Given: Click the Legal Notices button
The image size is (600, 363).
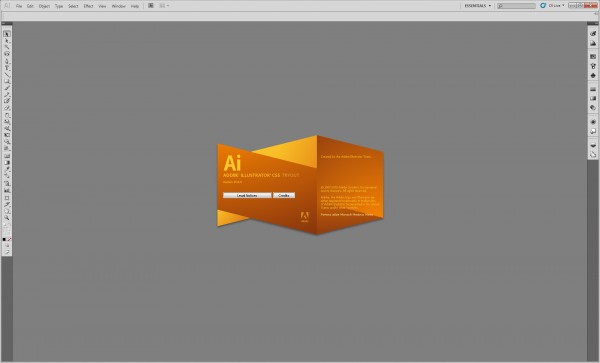Looking at the screenshot, I should click(247, 195).
